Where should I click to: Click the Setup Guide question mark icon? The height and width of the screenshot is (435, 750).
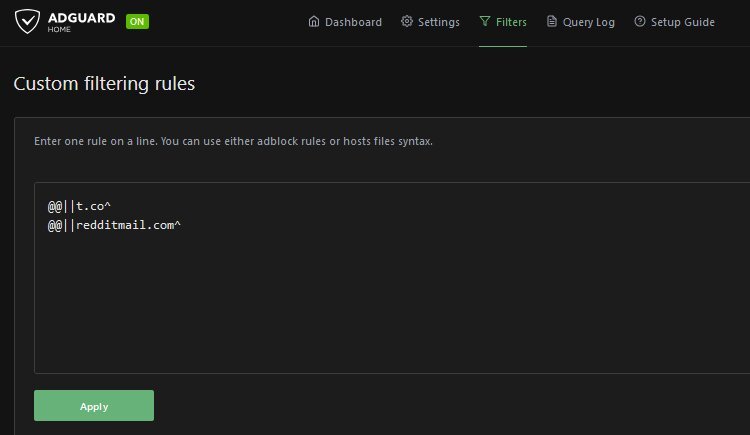pos(639,22)
